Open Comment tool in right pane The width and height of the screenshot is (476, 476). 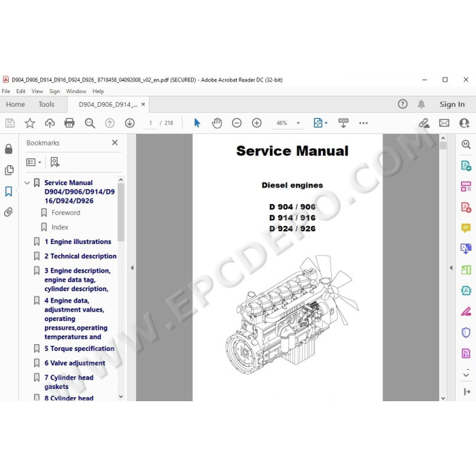[x=466, y=228]
